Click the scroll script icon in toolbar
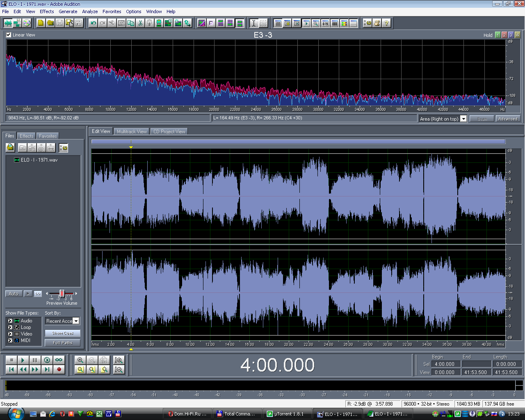This screenshot has width=525, height=420. (377, 23)
